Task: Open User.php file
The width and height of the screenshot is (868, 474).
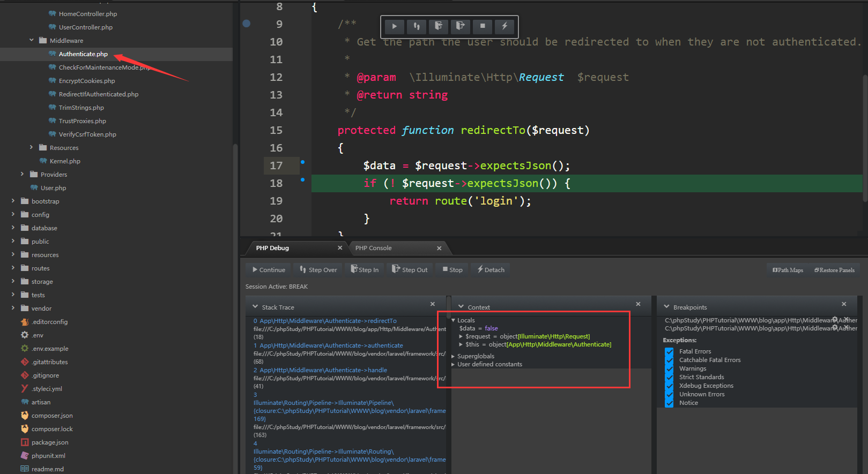Action: click(53, 188)
